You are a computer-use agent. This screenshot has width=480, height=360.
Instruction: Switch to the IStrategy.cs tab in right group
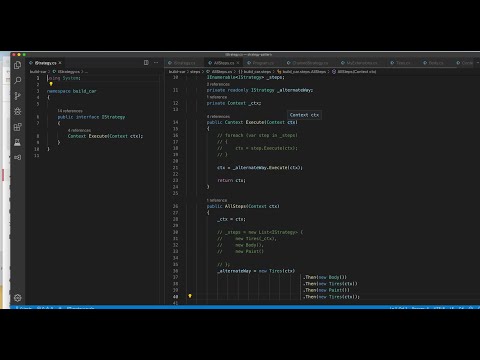point(182,63)
